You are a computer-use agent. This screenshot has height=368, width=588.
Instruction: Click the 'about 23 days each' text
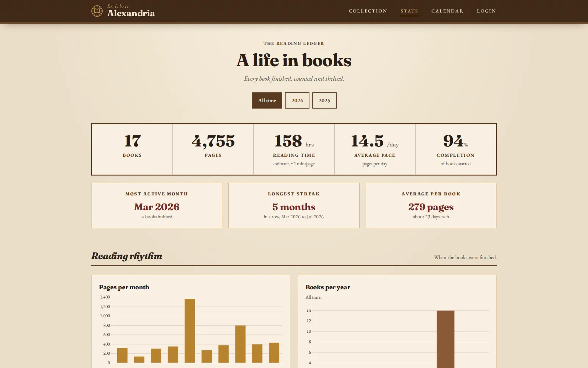(x=431, y=217)
